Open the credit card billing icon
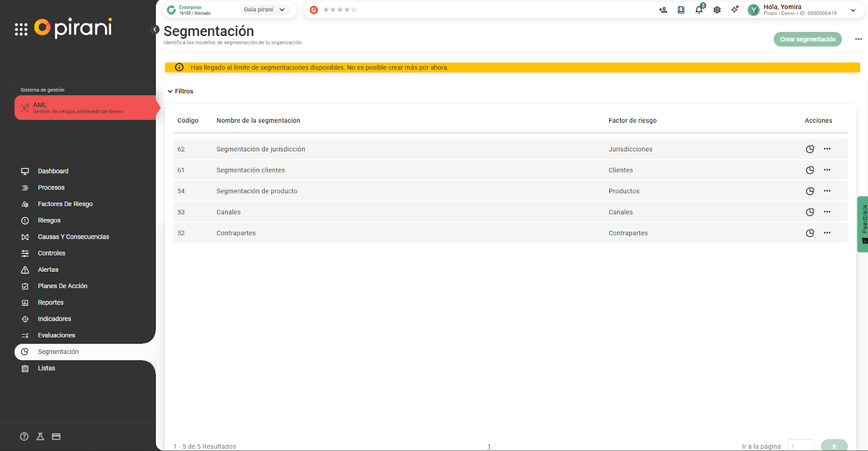The height and width of the screenshot is (451, 868). 56,436
